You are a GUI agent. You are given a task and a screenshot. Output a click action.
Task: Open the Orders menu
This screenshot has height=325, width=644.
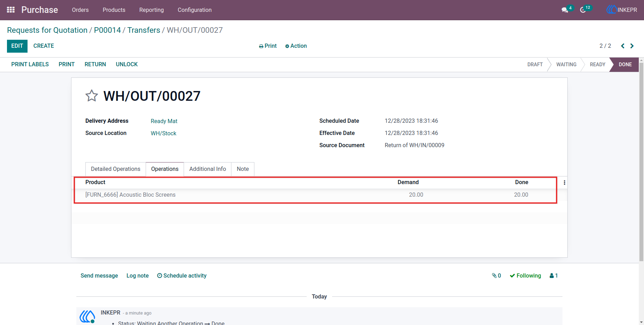tap(80, 10)
